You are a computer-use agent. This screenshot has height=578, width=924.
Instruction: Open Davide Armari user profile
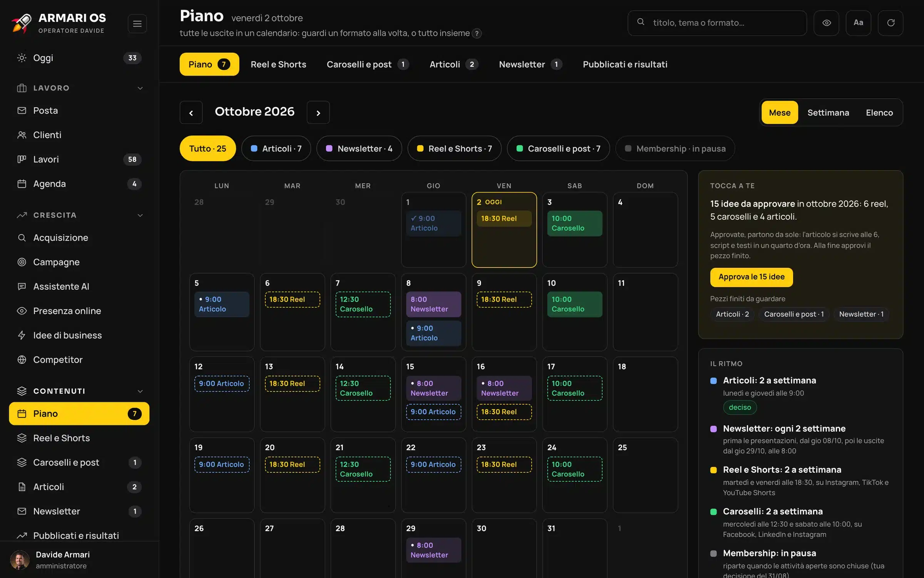[79, 560]
